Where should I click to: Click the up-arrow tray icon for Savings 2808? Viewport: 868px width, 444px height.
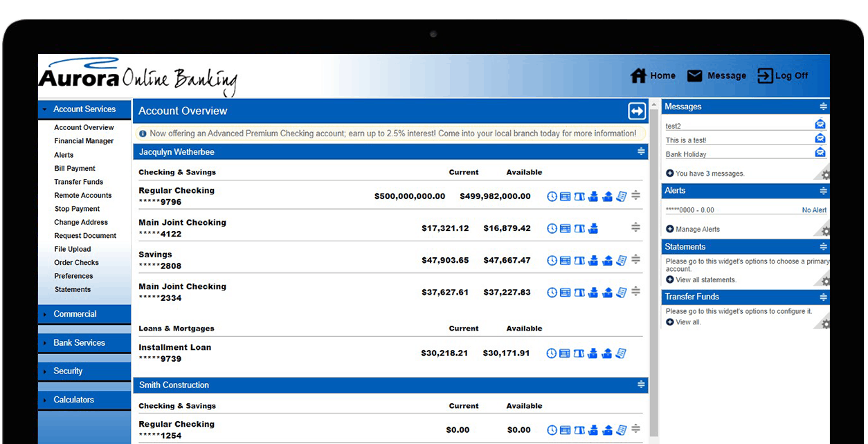coord(607,261)
